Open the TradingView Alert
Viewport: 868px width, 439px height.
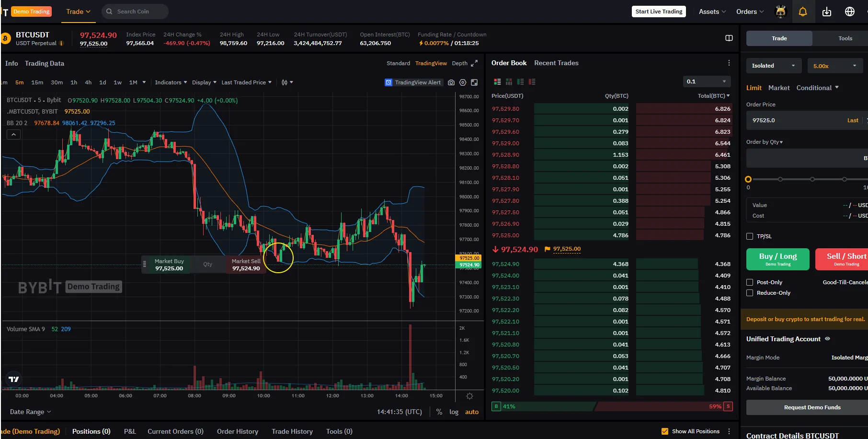click(413, 82)
